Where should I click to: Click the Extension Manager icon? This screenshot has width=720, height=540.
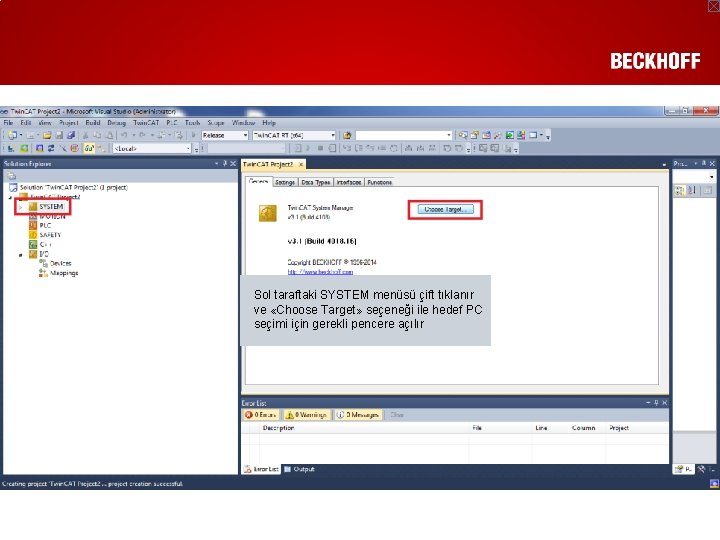(x=521, y=135)
